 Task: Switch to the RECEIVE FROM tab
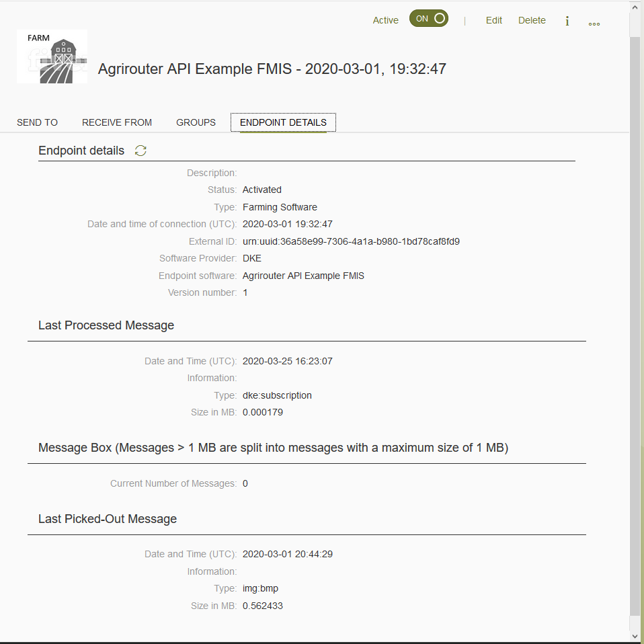point(116,122)
